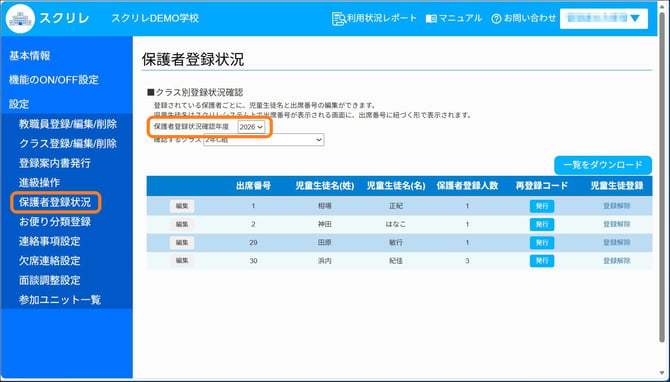Select 設定 section in sidebar

pyautogui.click(x=19, y=104)
